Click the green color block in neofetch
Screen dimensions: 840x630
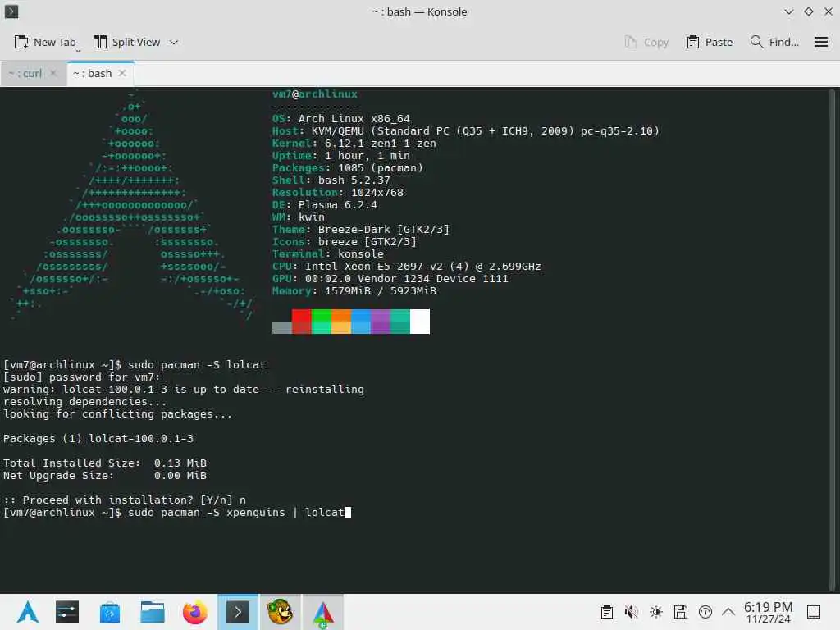322,322
